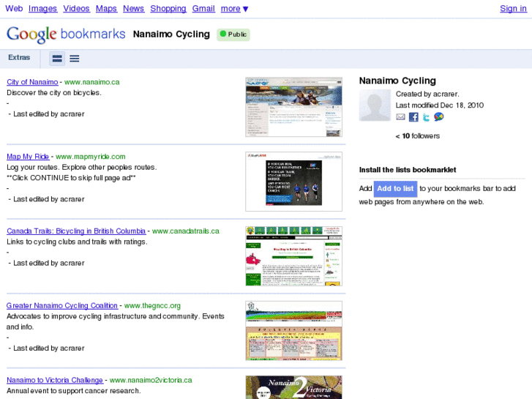The image size is (532, 399).
Task: Open Videos in top navigation
Action: 76,9
